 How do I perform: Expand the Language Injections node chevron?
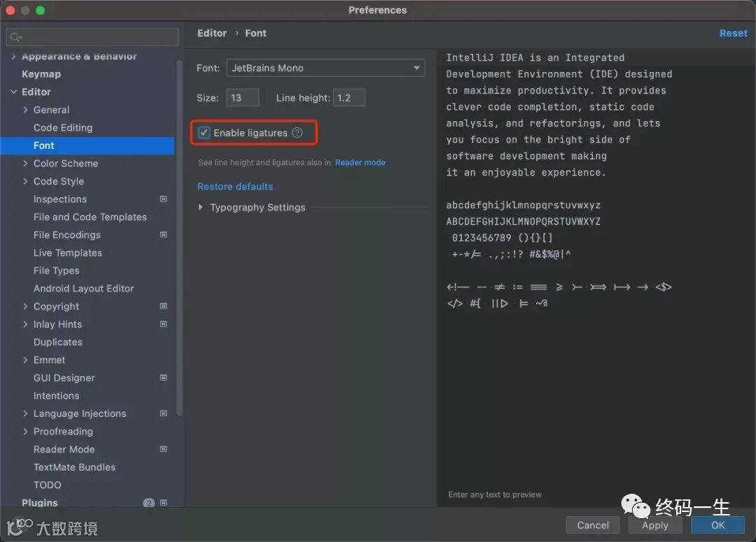click(25, 413)
